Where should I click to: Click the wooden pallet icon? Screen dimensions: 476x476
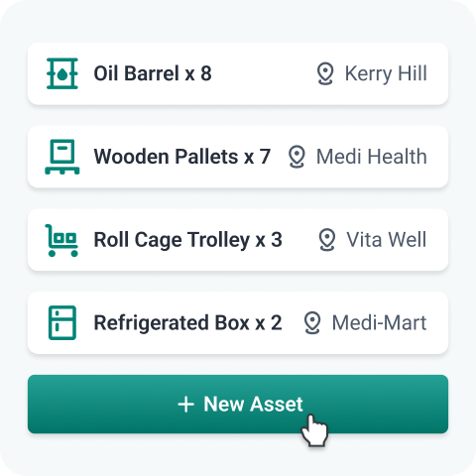[62, 157]
